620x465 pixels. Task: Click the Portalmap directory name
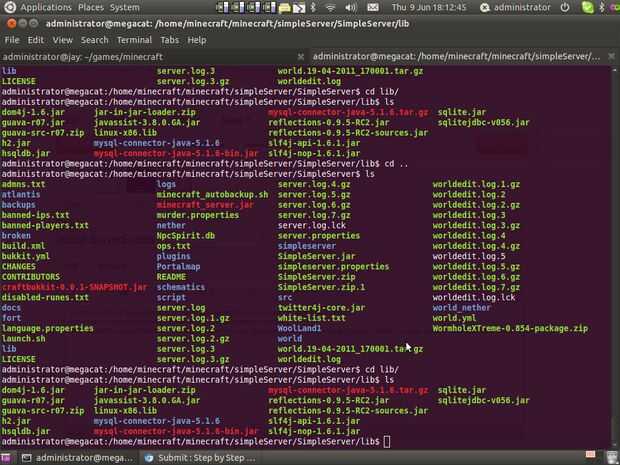point(178,267)
